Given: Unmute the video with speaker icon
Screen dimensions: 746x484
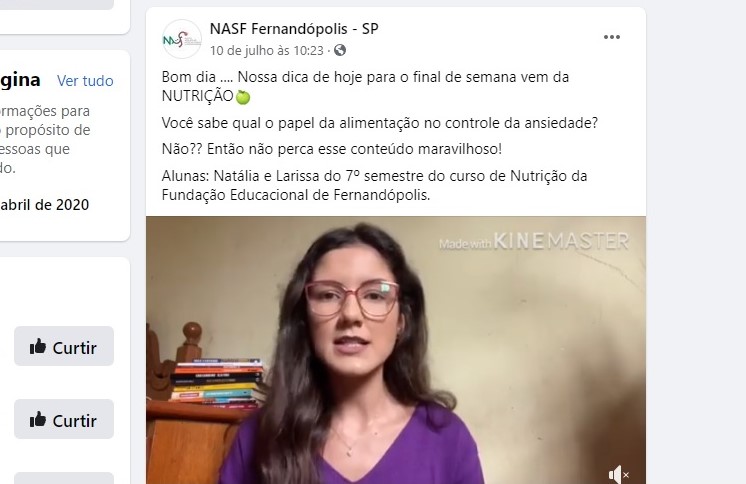Looking at the screenshot, I should (618, 474).
